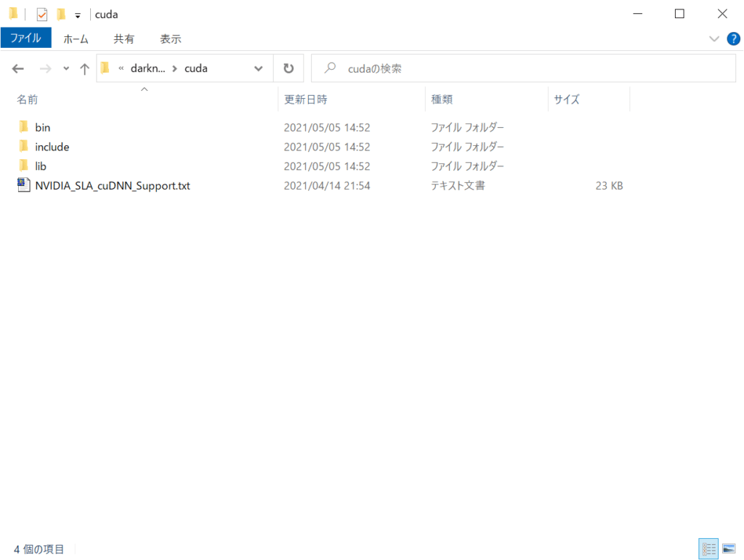Click the Back navigation arrow
This screenshot has width=744, height=560.
point(18,68)
